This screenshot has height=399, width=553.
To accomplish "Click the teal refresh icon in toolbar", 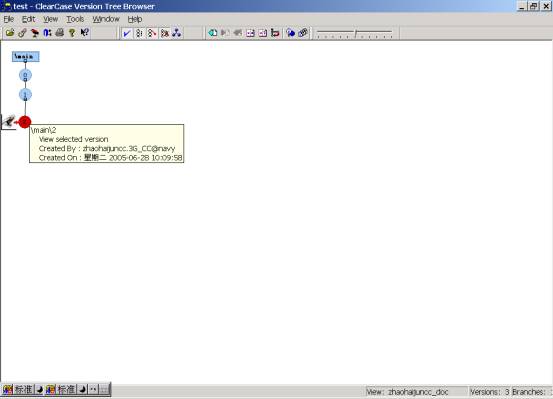I will click(213, 33).
